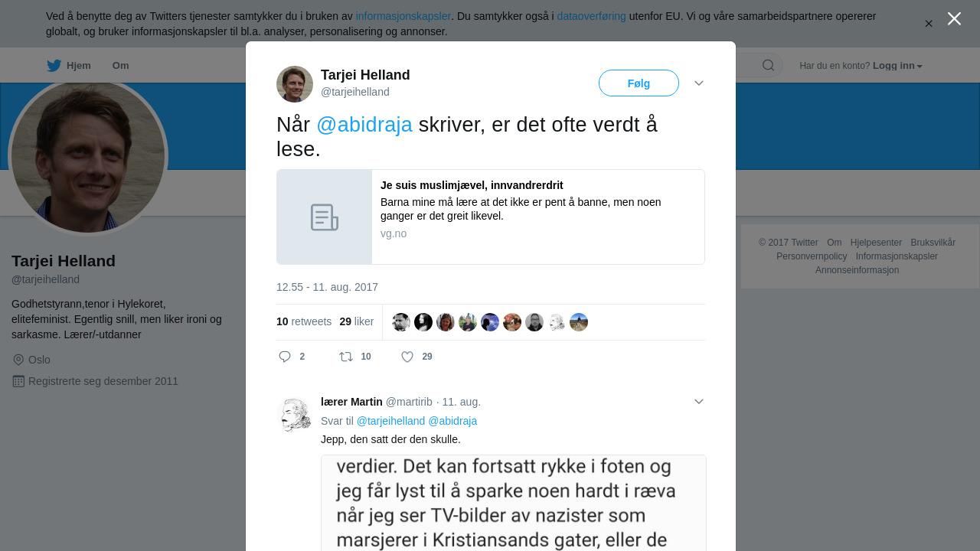The width and height of the screenshot is (980, 551).
Task: Follow Tarjei Helland with Følg button
Action: click(639, 83)
